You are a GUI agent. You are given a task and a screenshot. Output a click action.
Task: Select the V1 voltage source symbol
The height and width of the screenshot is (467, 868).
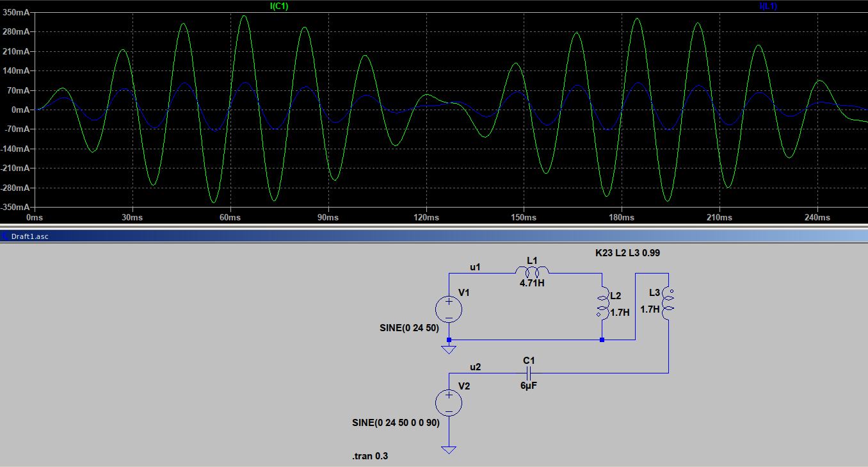pos(449,309)
